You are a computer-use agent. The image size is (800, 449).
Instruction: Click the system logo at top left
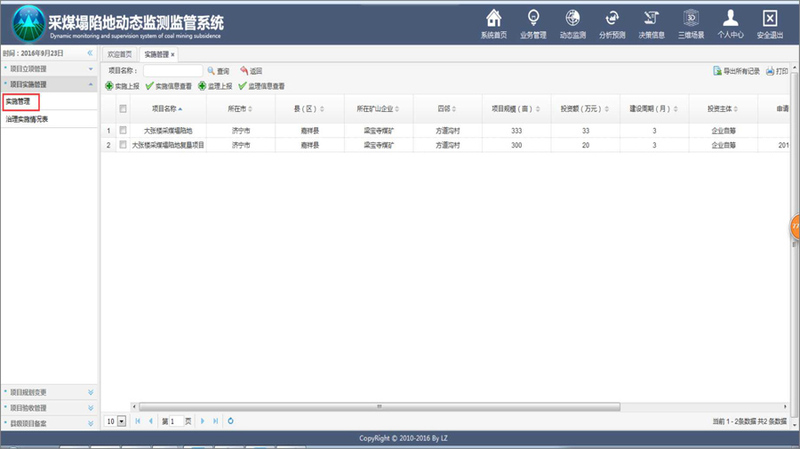28,23
